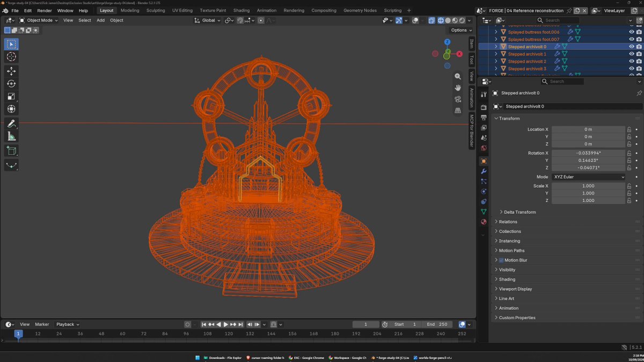Click the viewport zoom magnifier icon
Image resolution: width=644 pixels, height=362 pixels.
[x=458, y=77]
